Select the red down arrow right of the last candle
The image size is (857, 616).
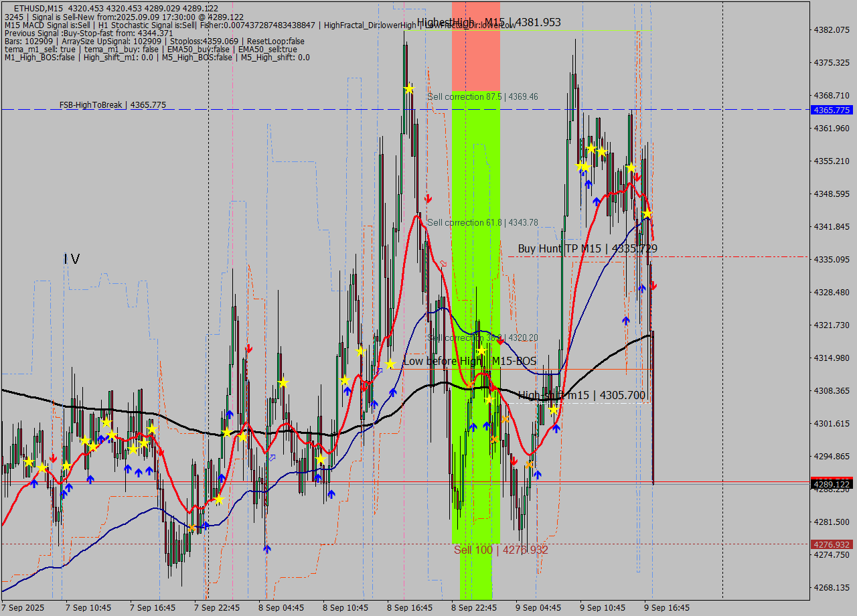pyautogui.click(x=653, y=286)
